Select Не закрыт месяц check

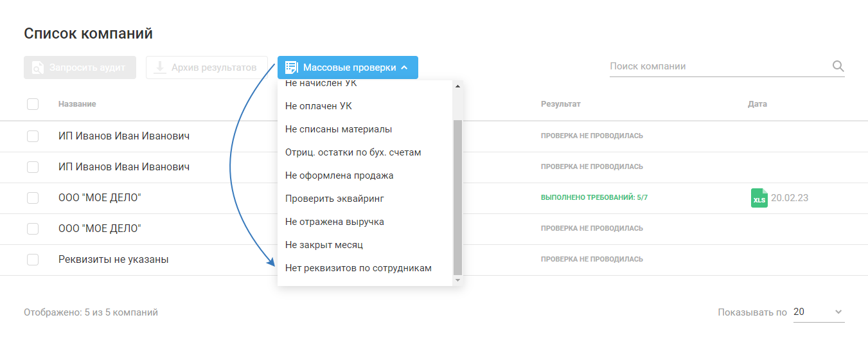click(x=324, y=245)
